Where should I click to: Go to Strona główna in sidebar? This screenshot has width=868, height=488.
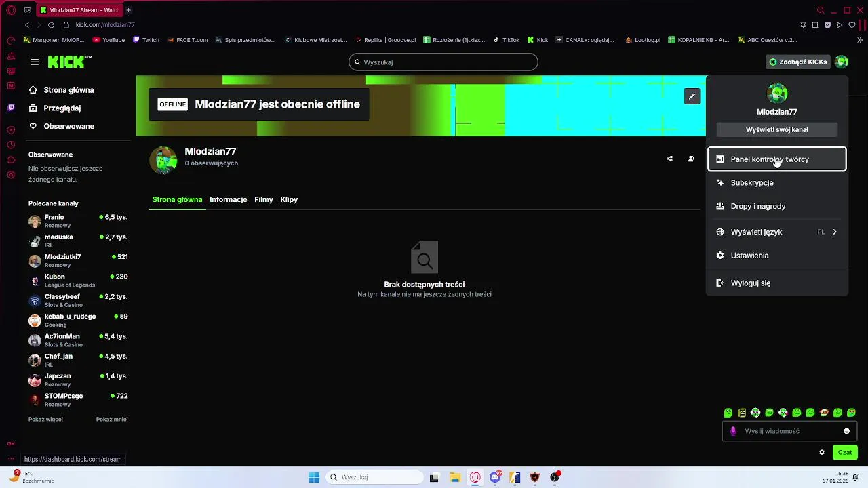click(x=61, y=90)
